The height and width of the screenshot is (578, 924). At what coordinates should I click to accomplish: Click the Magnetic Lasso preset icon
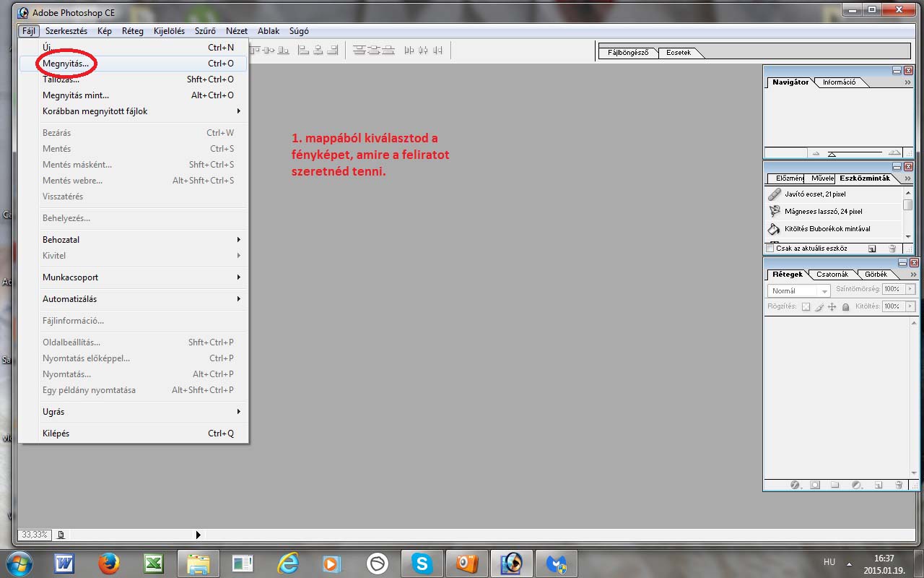pos(775,212)
